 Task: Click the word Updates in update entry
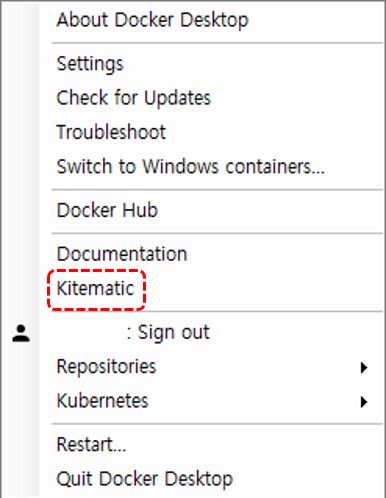178,98
